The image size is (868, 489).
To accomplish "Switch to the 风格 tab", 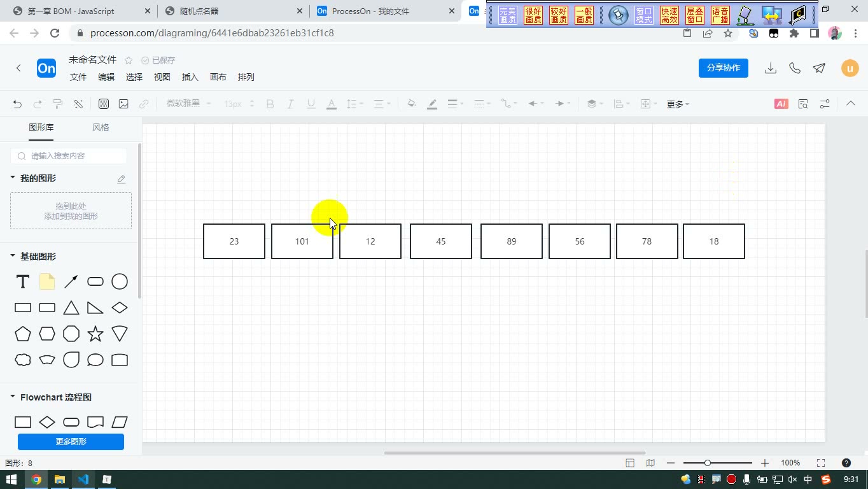I will [101, 127].
